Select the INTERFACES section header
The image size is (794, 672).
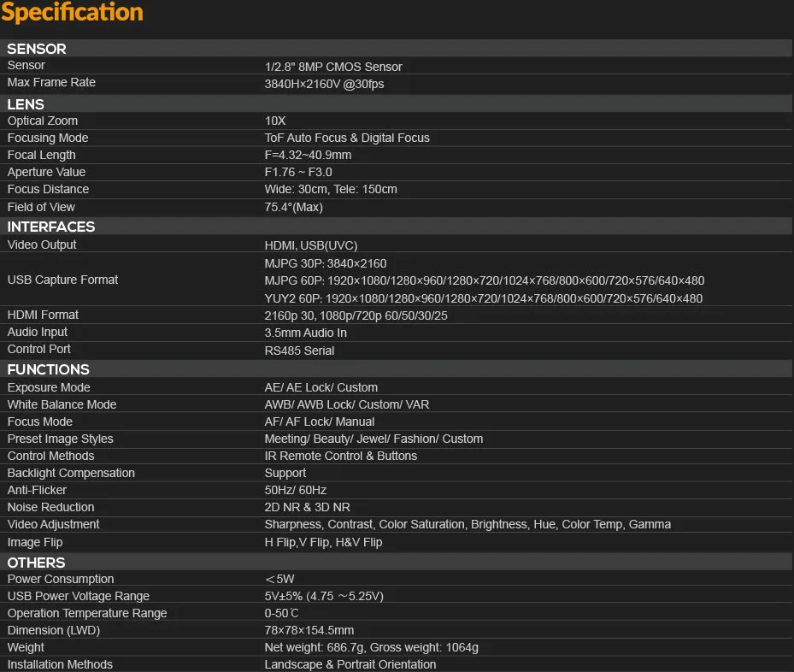click(x=51, y=227)
